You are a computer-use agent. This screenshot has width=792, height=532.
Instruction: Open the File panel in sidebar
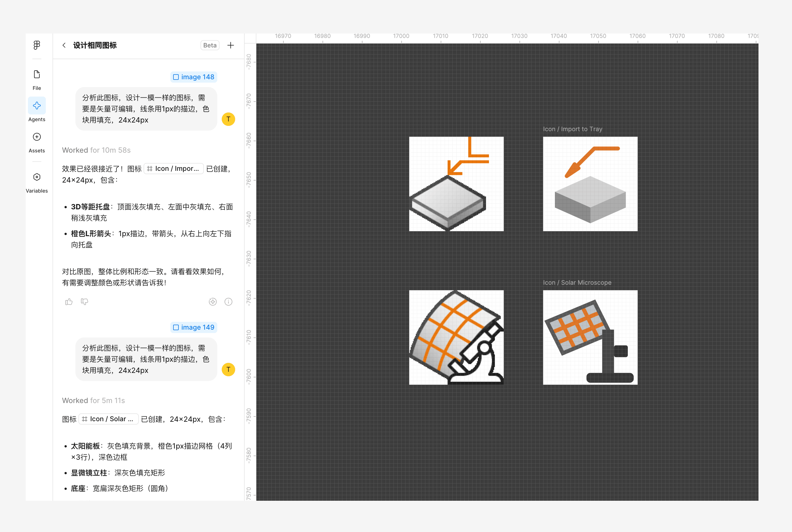pyautogui.click(x=37, y=80)
